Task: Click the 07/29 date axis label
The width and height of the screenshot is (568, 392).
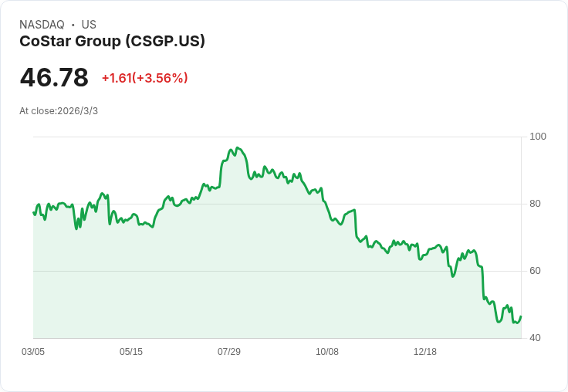Action: click(229, 352)
